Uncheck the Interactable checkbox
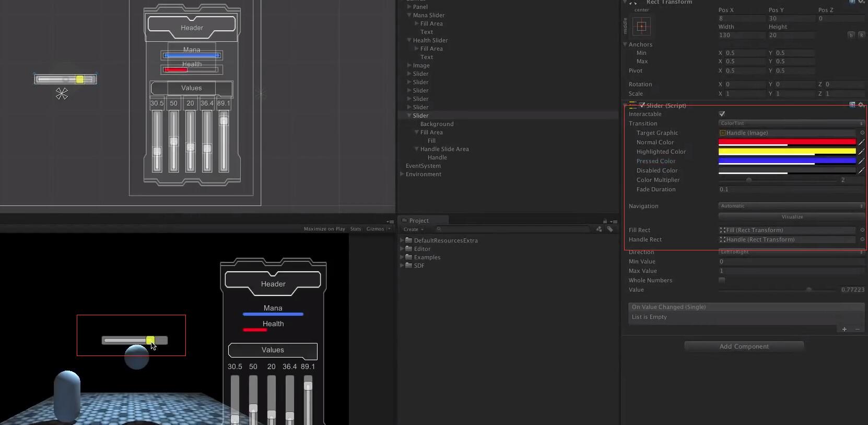This screenshot has height=425, width=868. coord(722,114)
